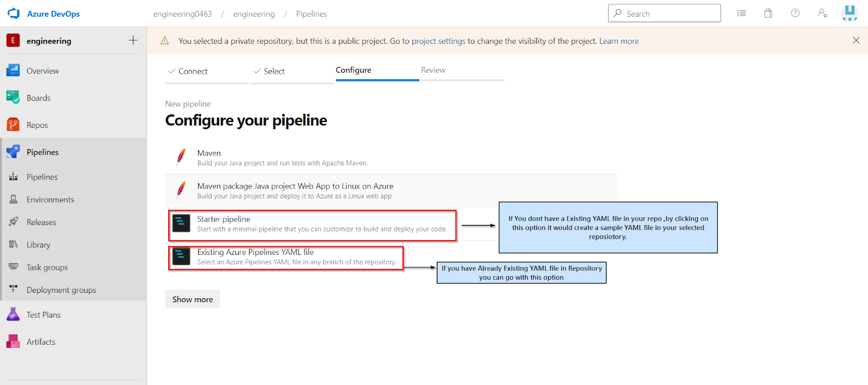The width and height of the screenshot is (868, 385).
Task: Click the Maven feather icon
Action: coord(181,157)
